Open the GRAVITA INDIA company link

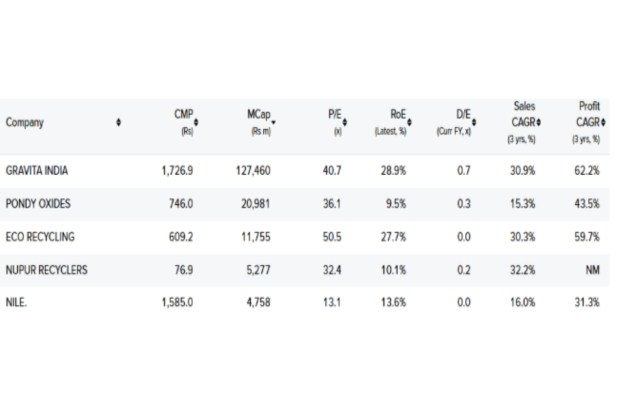click(37, 171)
